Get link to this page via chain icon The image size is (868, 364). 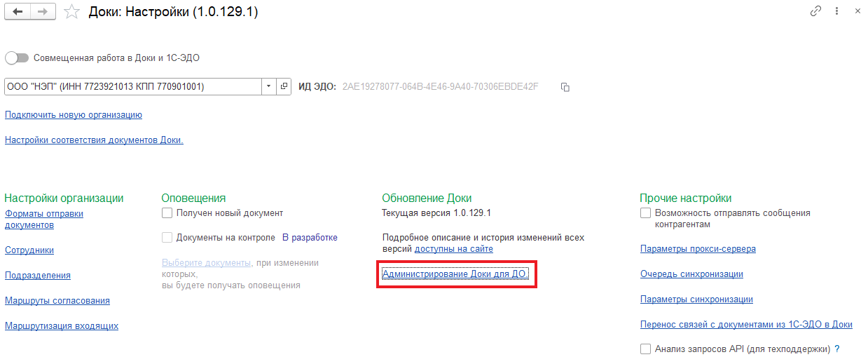[x=815, y=11]
